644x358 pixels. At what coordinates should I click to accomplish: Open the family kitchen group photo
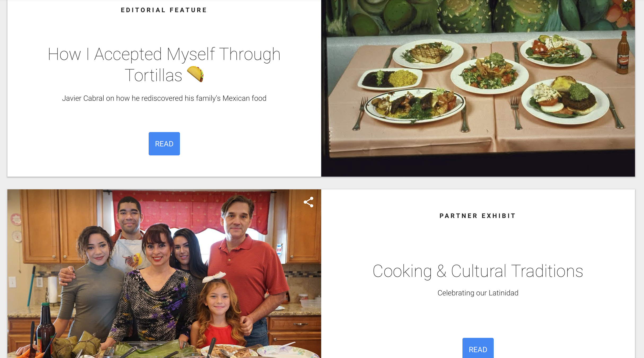(x=164, y=274)
